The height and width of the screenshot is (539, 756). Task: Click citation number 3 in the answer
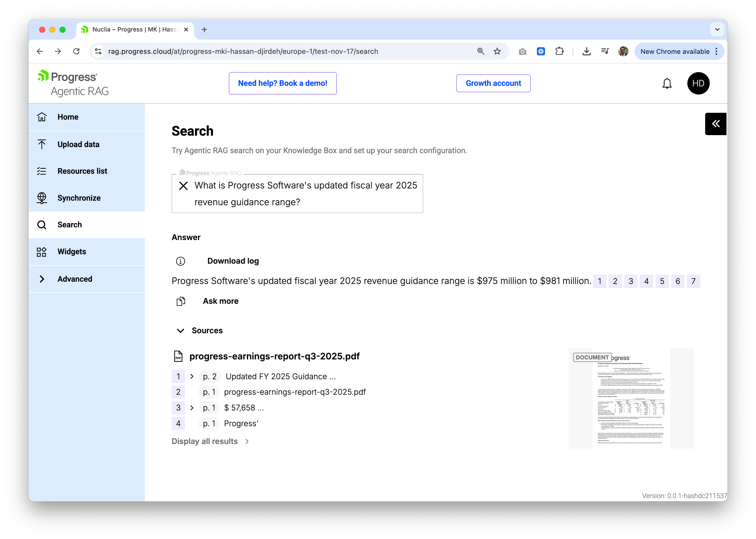pos(631,281)
